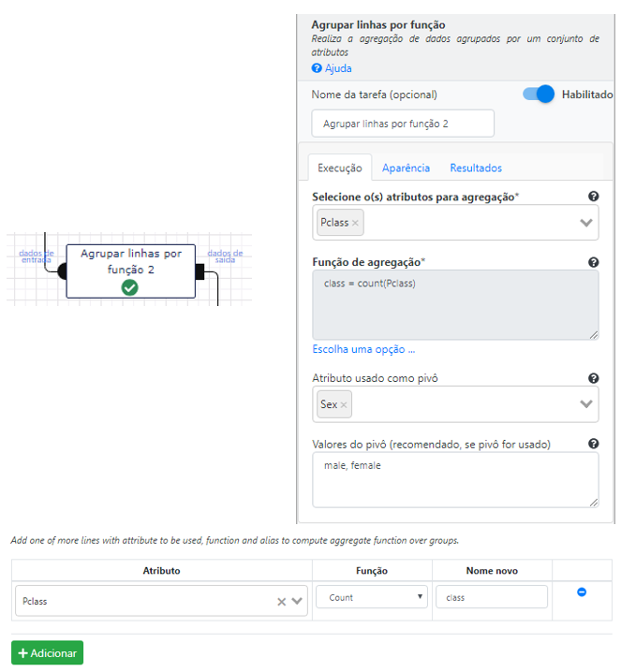Expand the aggregation attributes dropdown
The height and width of the screenshot is (672, 621).
[585, 223]
